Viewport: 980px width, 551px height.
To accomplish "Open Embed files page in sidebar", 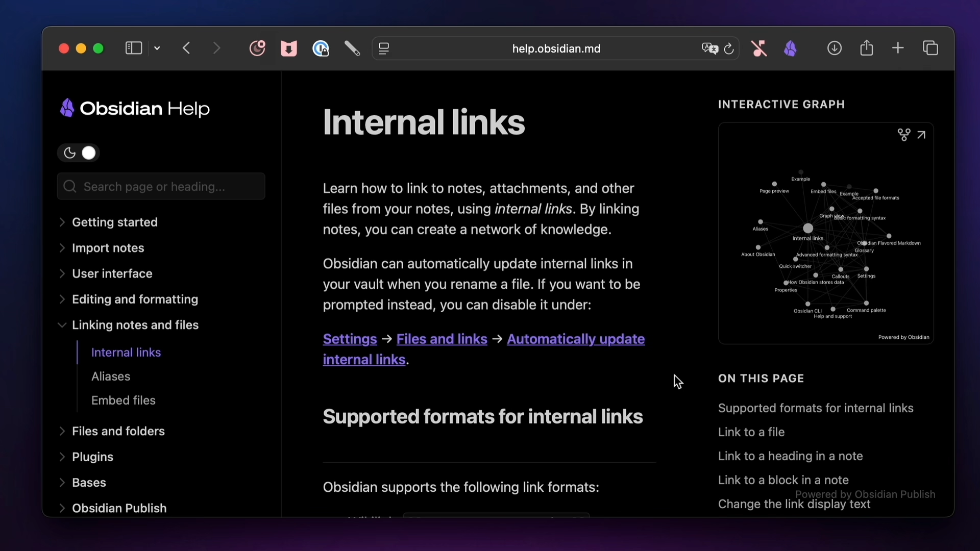I will click(124, 400).
